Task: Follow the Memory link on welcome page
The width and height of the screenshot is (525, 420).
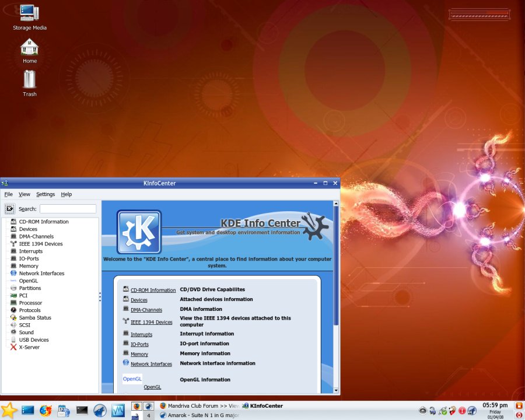Action: click(139, 354)
